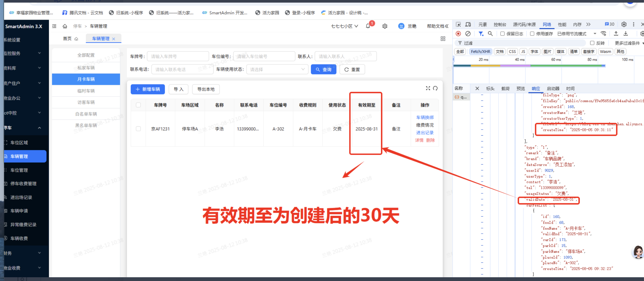Viewport: 644px width, 281px height.
Task: Check the row checkbox for 京AF1231
Action: pyautogui.click(x=138, y=129)
